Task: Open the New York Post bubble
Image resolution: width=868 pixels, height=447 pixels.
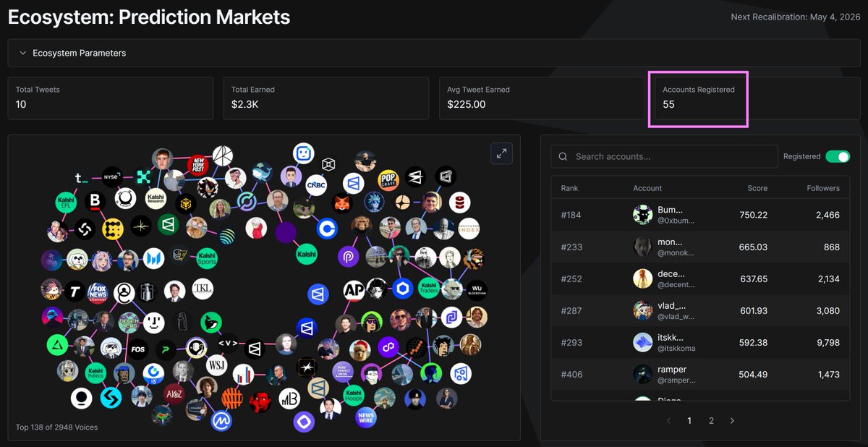Action: (x=197, y=166)
